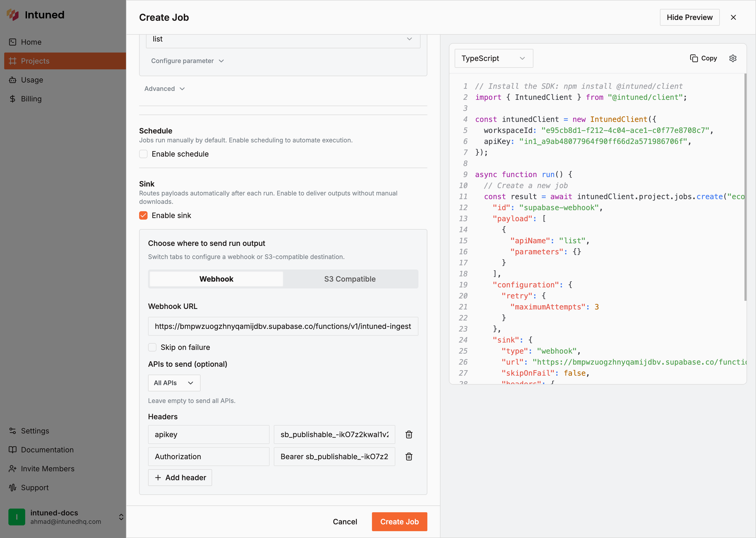Change the TypeScript language dropdown
The height and width of the screenshot is (538, 756).
click(493, 58)
